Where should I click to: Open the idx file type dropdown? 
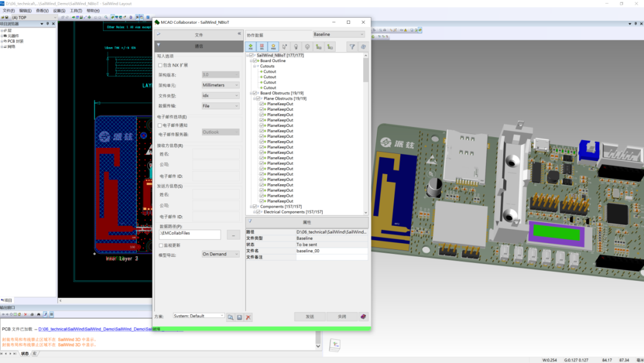220,95
